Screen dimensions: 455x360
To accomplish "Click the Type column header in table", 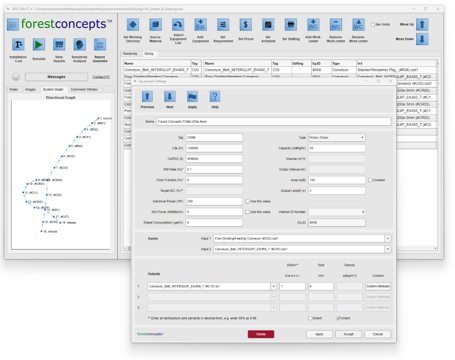I will (x=343, y=63).
